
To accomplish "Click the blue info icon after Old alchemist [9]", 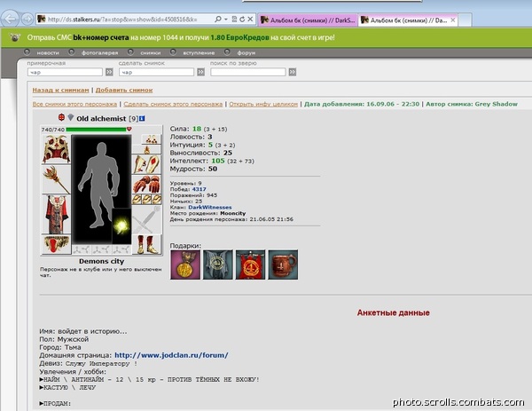I will (142, 119).
